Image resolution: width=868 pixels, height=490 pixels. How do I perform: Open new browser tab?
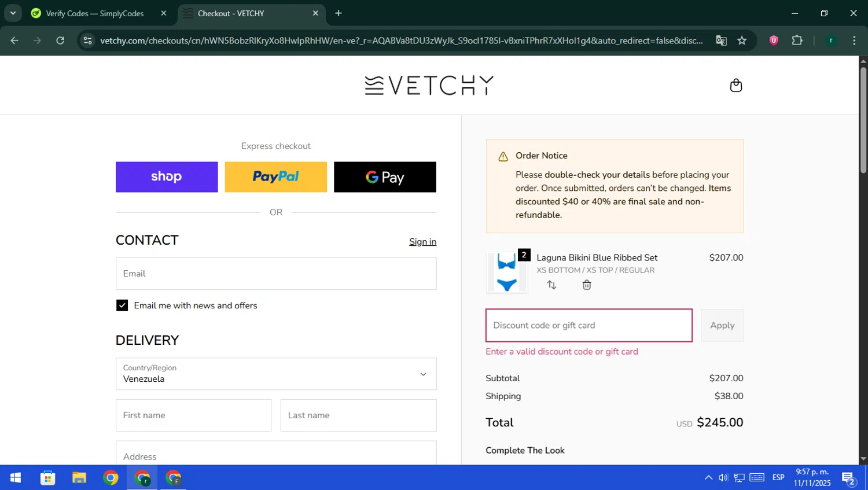(x=339, y=13)
